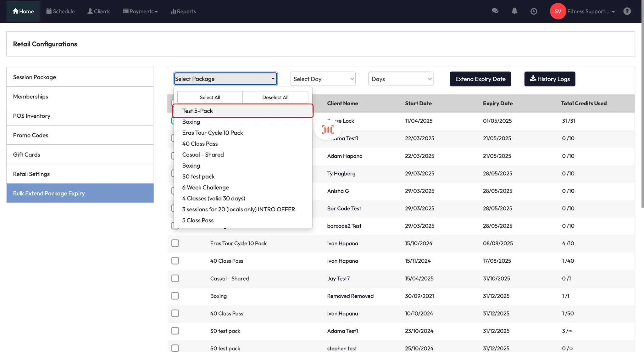Viewport: 644px width, 352px height.
Task: Open the clock history icon
Action: tap(534, 11)
